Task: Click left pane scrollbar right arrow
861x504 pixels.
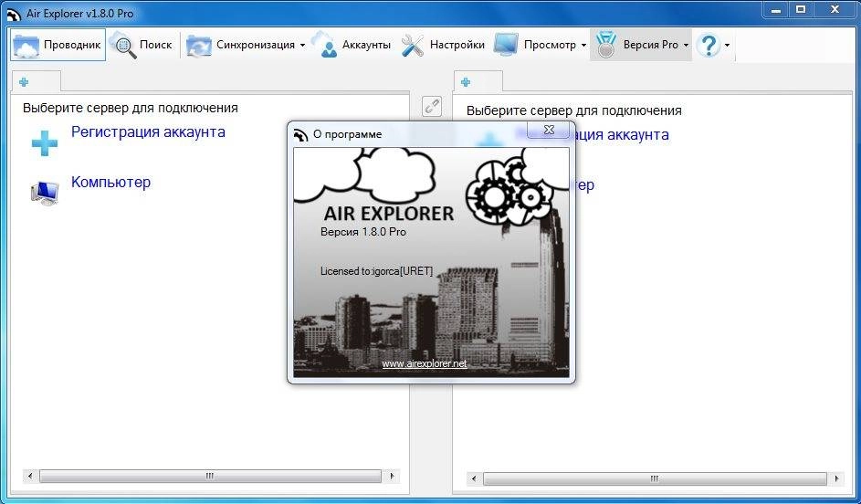Action: point(392,476)
